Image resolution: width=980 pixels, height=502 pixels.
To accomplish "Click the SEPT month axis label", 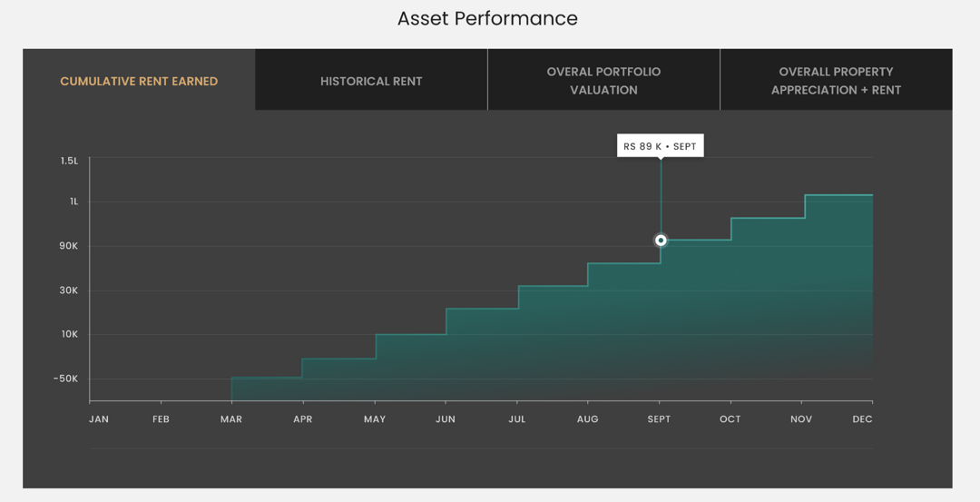I will click(x=659, y=419).
